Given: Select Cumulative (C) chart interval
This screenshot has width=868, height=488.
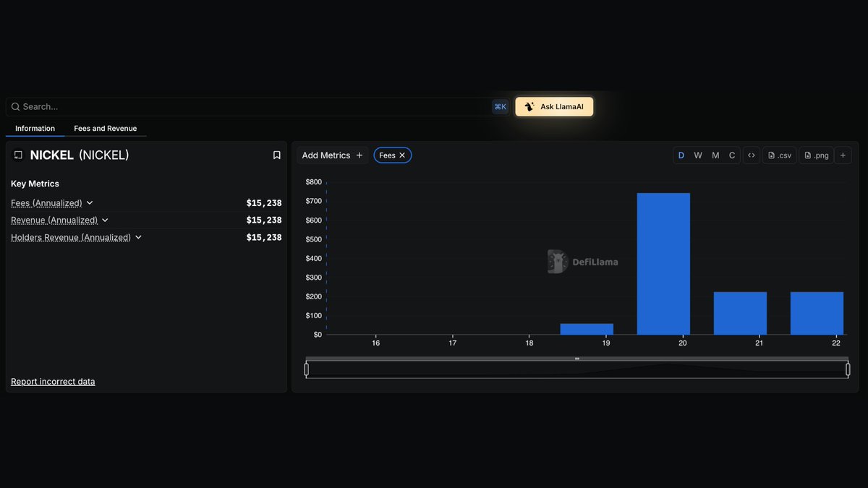Looking at the screenshot, I should click(x=732, y=155).
